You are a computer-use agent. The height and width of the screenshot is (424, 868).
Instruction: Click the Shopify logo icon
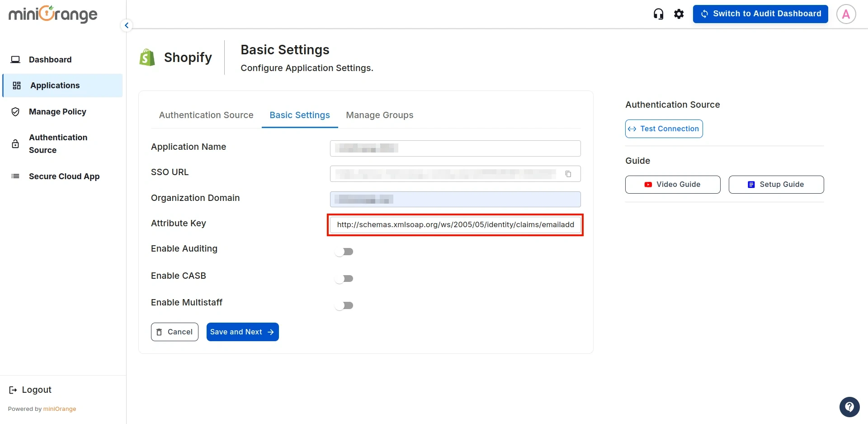pos(147,57)
